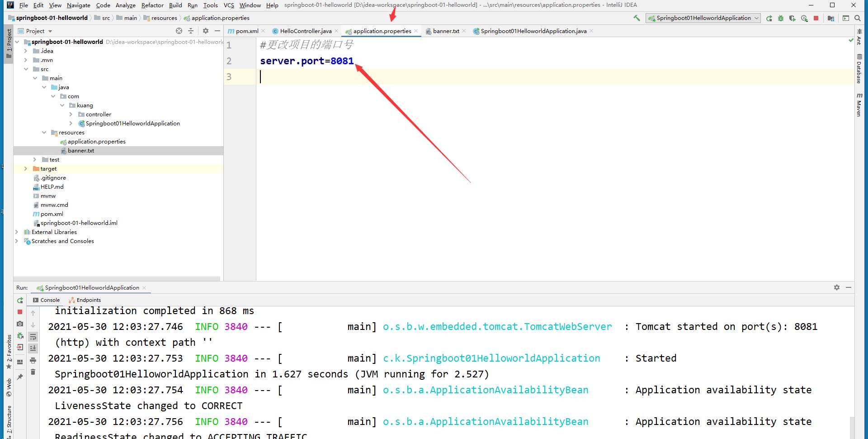Expand the test folder
Viewport: 868px width, 439px height.
(35, 160)
